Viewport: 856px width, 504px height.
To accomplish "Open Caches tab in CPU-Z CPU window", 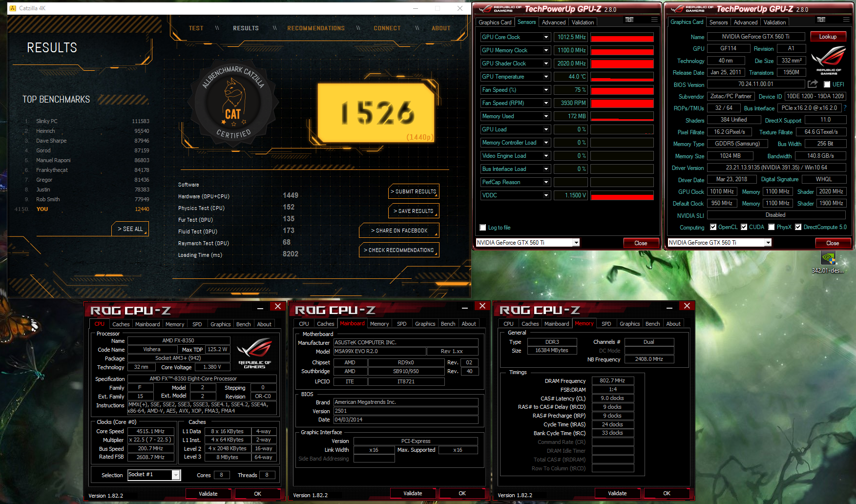I will tap(121, 324).
